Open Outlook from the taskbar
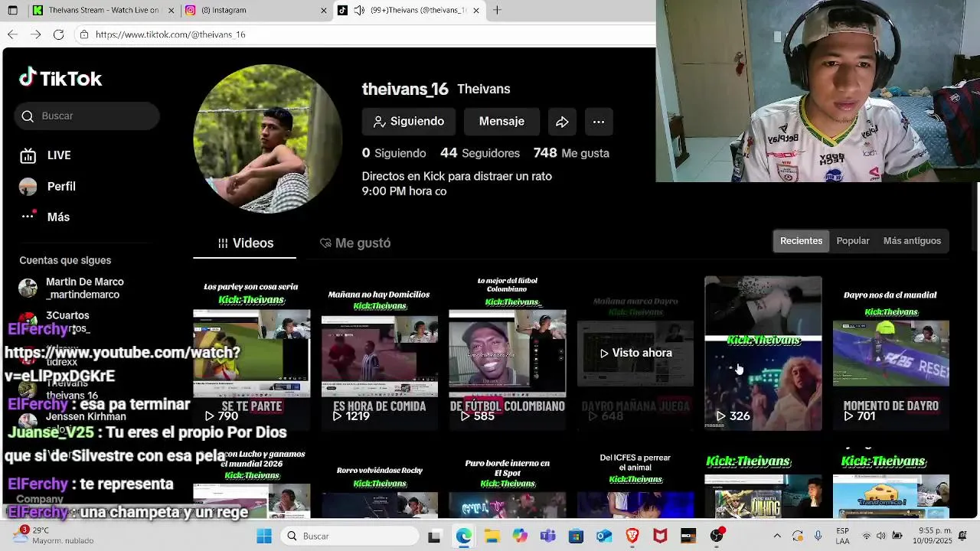Image resolution: width=980 pixels, height=551 pixels. point(604,536)
